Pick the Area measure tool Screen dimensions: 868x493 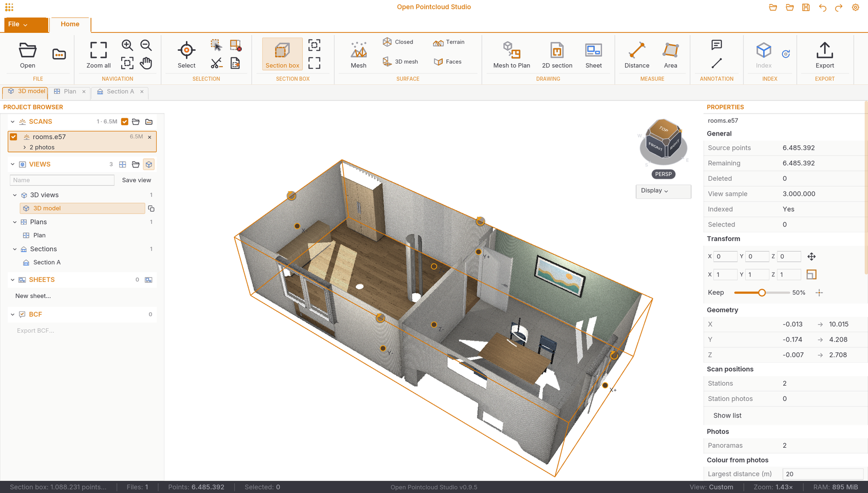click(x=670, y=54)
